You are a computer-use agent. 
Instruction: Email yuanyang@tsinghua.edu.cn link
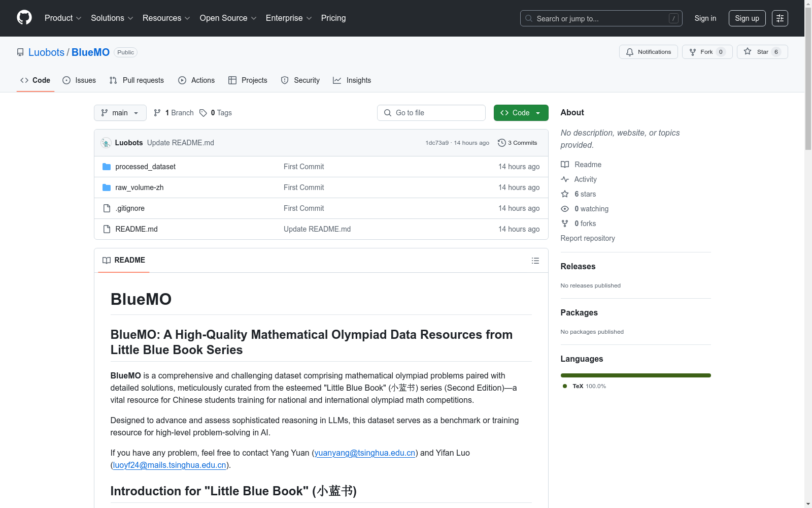365,453
